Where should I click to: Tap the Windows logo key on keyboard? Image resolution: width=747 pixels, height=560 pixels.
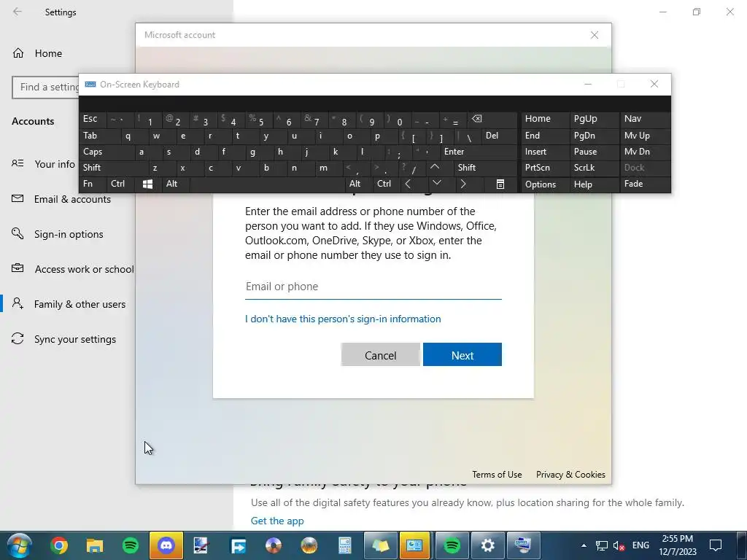pos(147,184)
